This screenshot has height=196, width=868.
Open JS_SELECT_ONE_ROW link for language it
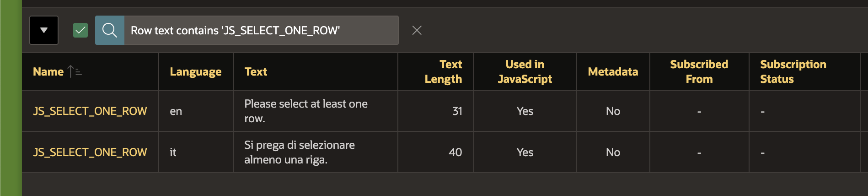pos(90,152)
